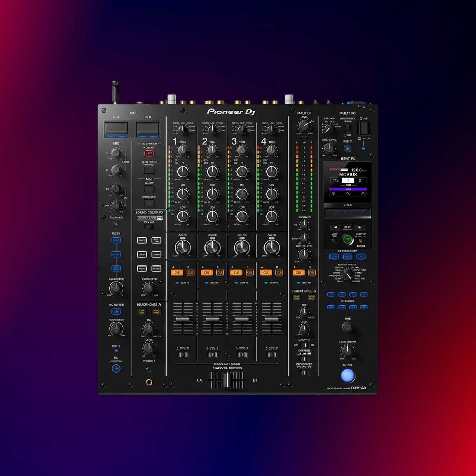Toggle the FX FREQUENCY HI button
Image resolution: width=476 pixels, height=476 pixels.
[x=361, y=257]
